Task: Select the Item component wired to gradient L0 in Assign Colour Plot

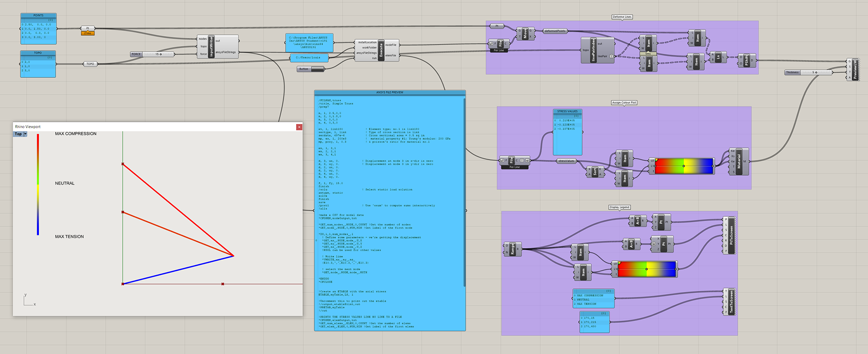Action: [625, 158]
